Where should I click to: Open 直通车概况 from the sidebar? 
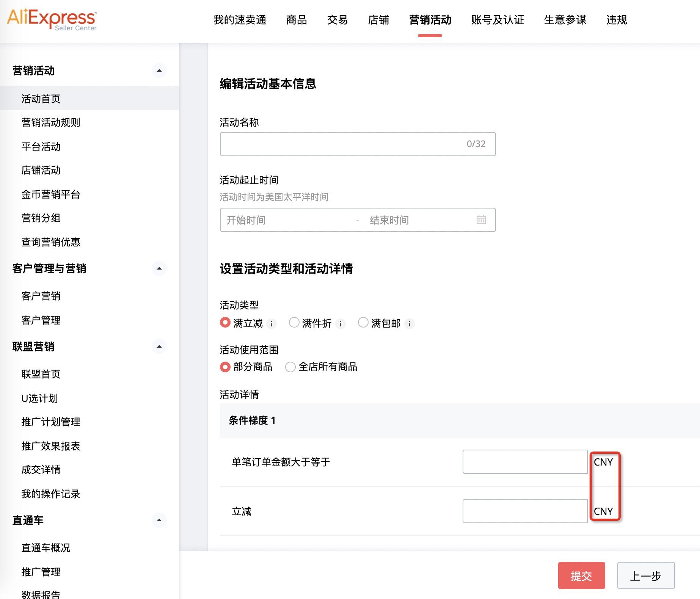(46, 547)
